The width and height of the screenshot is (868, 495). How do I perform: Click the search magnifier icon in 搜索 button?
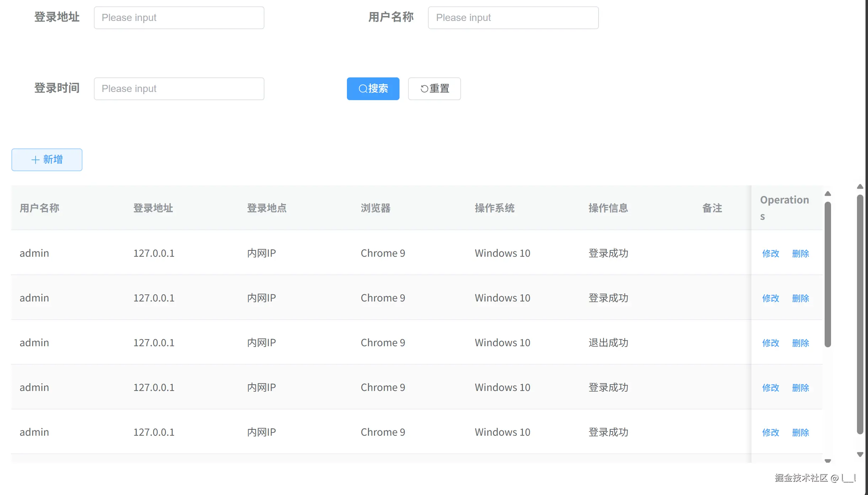point(364,89)
